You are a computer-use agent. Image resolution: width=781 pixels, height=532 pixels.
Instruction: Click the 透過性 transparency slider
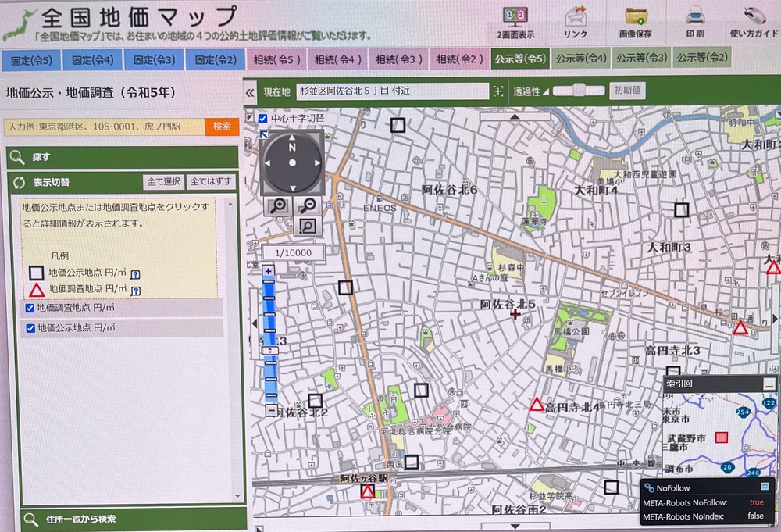[x=578, y=91]
